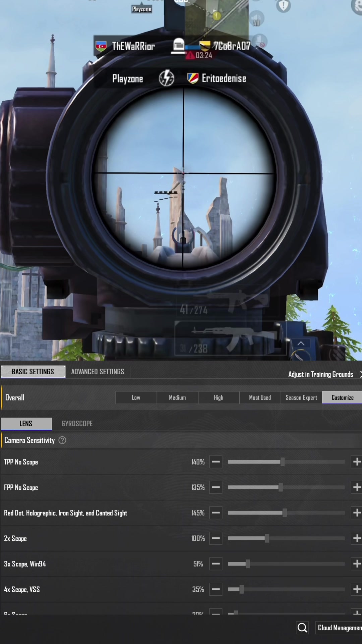Screen dimensions: 362x644
Task: Click the 51% 3x Scope value
Action: [x=198, y=564]
